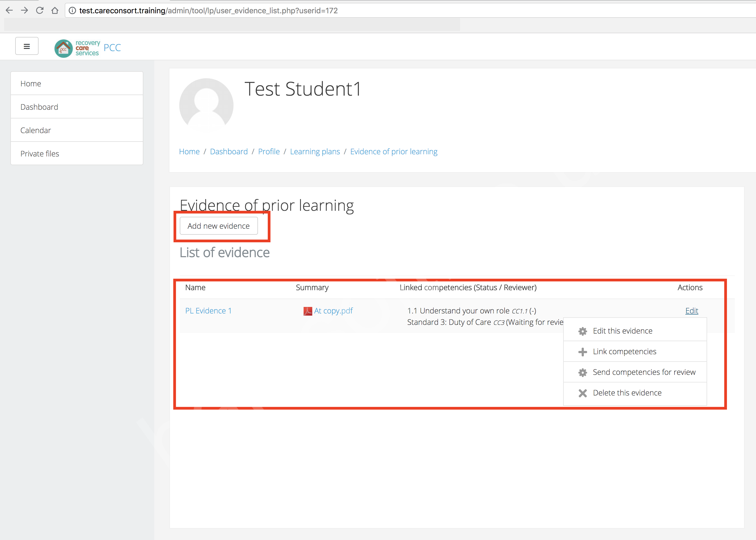Follow the Evidence of prior learning breadcrumb

pyautogui.click(x=394, y=152)
